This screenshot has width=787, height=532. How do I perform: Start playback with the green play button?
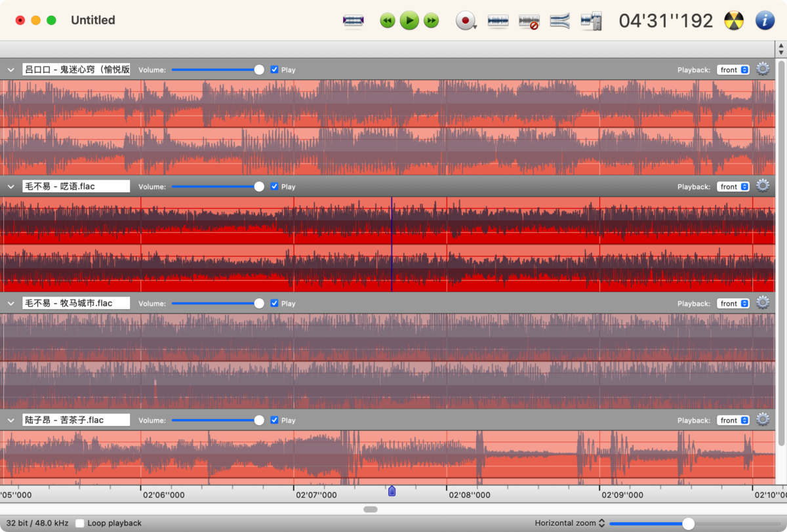pyautogui.click(x=409, y=20)
